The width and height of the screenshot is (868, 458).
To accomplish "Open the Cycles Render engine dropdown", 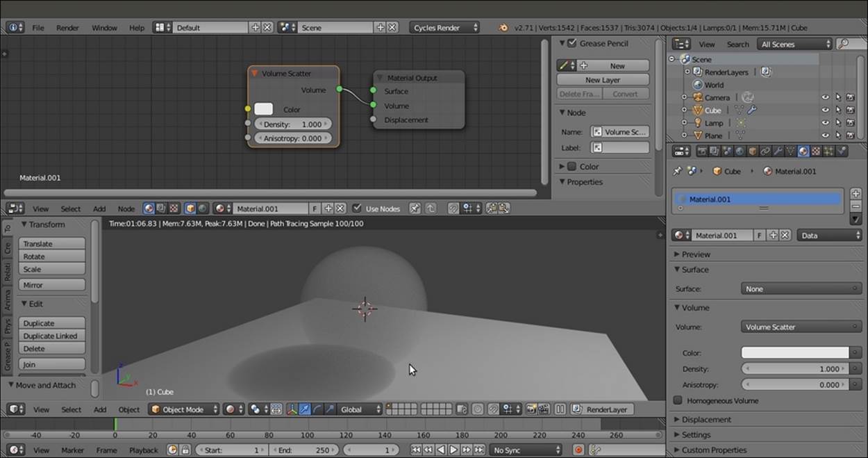I will point(445,28).
